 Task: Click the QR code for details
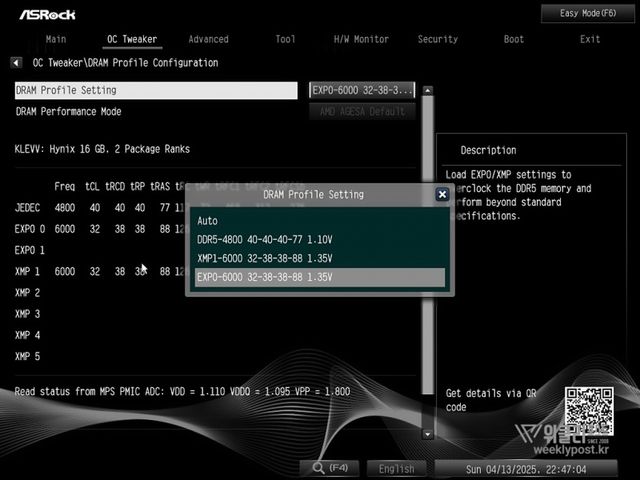point(586,408)
